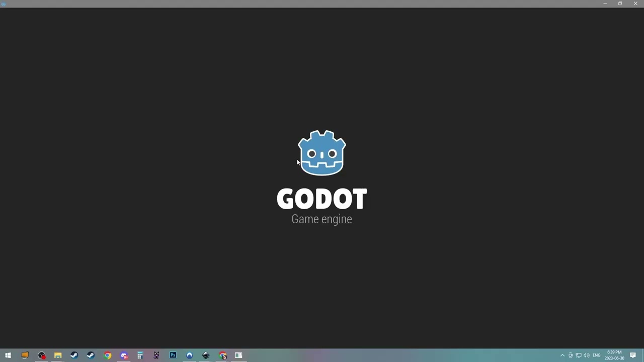Open the black cat icon app
Screen dimensions: 644x362
click(156, 355)
